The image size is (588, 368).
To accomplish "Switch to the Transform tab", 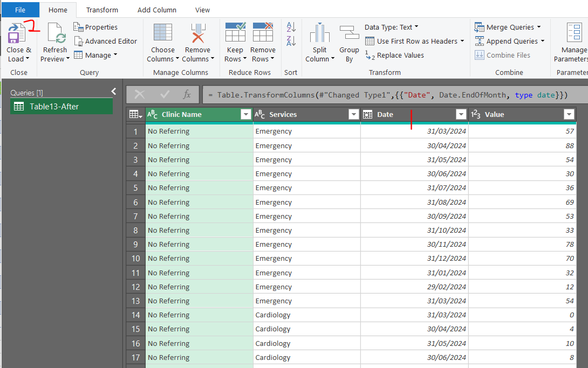I will pos(102,10).
